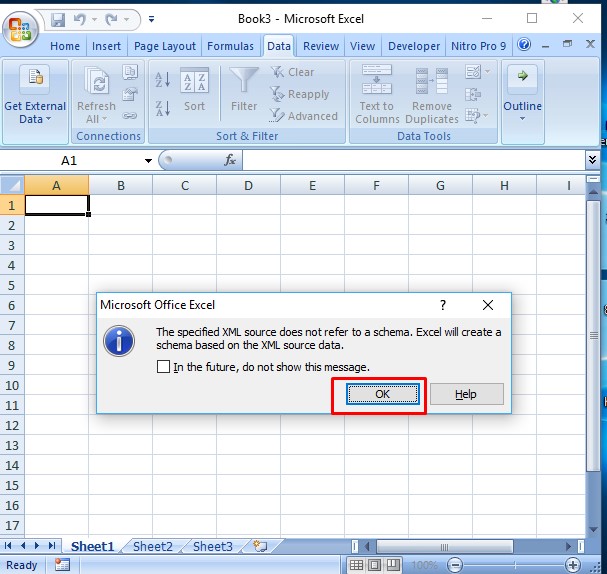Click the blue Help question icon
Viewport: 607px width, 574px height.
pyautogui.click(x=524, y=45)
